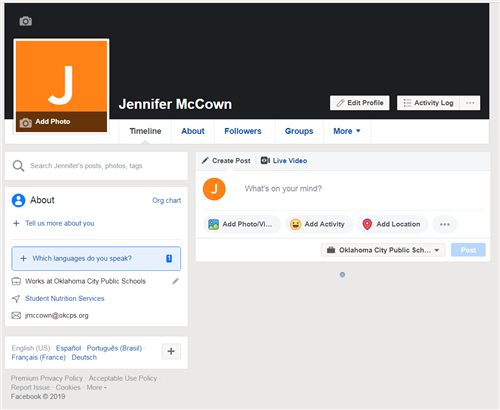Screen dimensions: 500x410
Task: Click the search magnifier icon
Action: pos(18,166)
